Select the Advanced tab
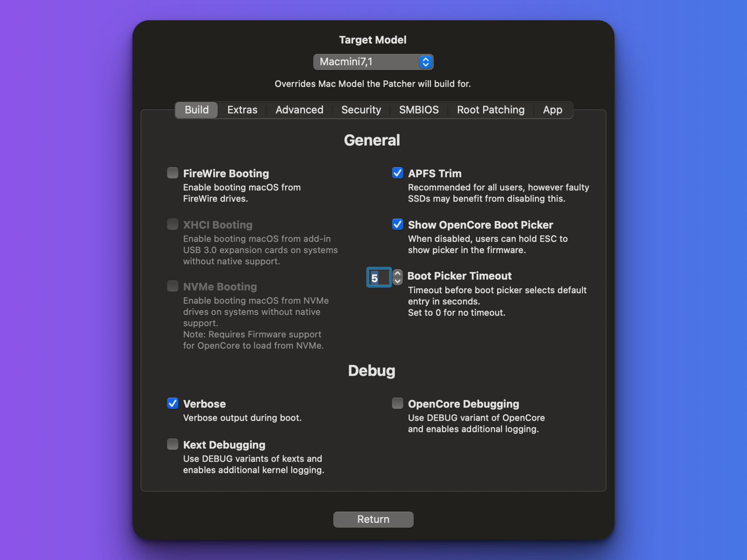This screenshot has width=747, height=560. [299, 110]
